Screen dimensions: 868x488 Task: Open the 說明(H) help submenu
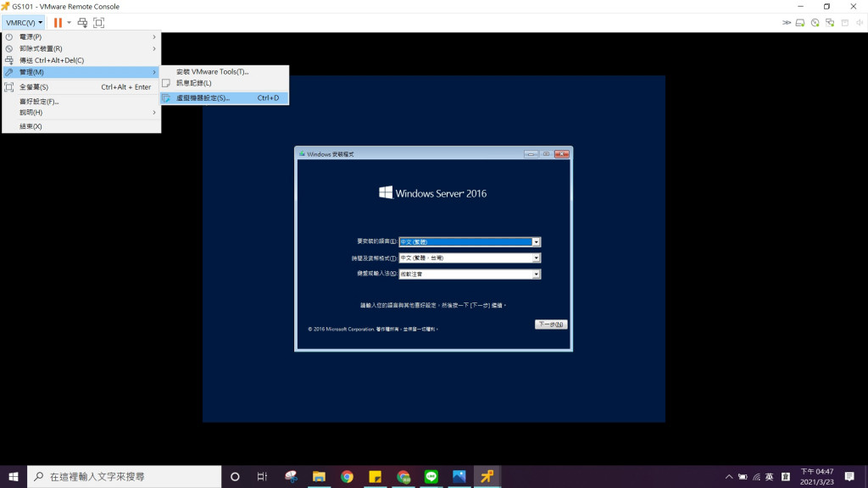(81, 113)
